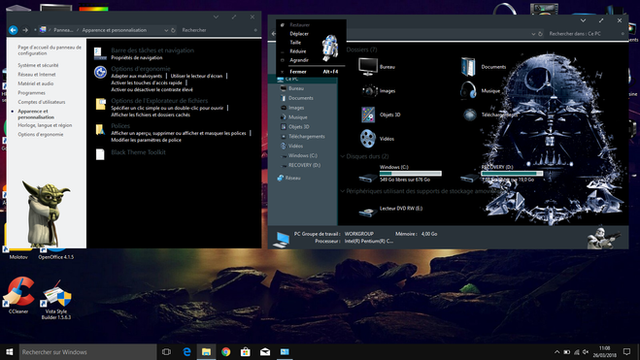Open File Explorer from the taskbar
Image resolution: width=640 pixels, height=360 pixels.
(x=206, y=352)
